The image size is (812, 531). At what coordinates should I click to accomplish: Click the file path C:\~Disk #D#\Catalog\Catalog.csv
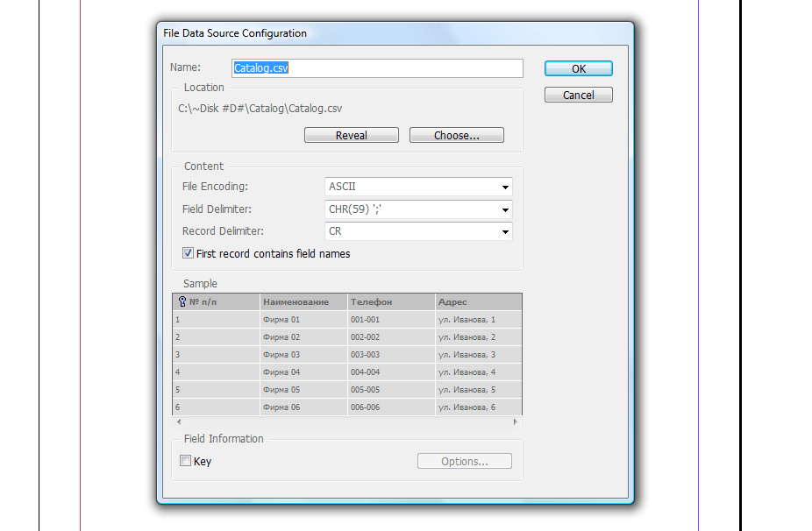pos(260,109)
